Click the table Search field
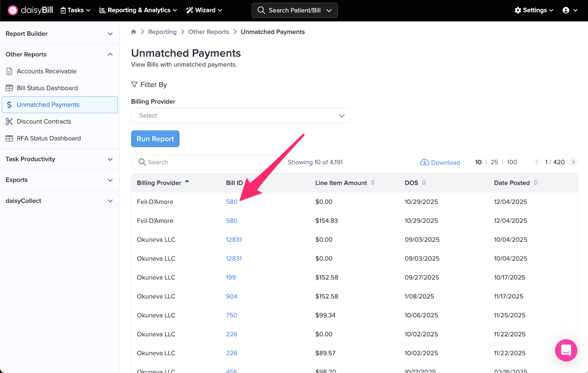Viewport: 588px width, 373px height. [x=206, y=162]
